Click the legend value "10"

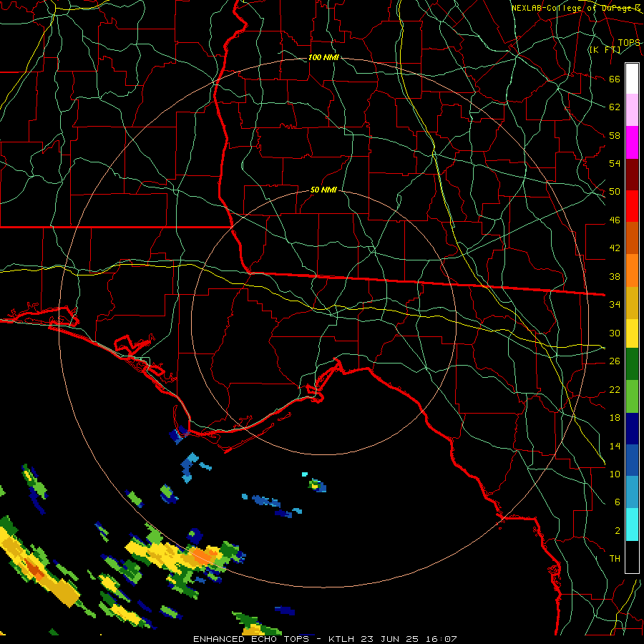click(615, 474)
